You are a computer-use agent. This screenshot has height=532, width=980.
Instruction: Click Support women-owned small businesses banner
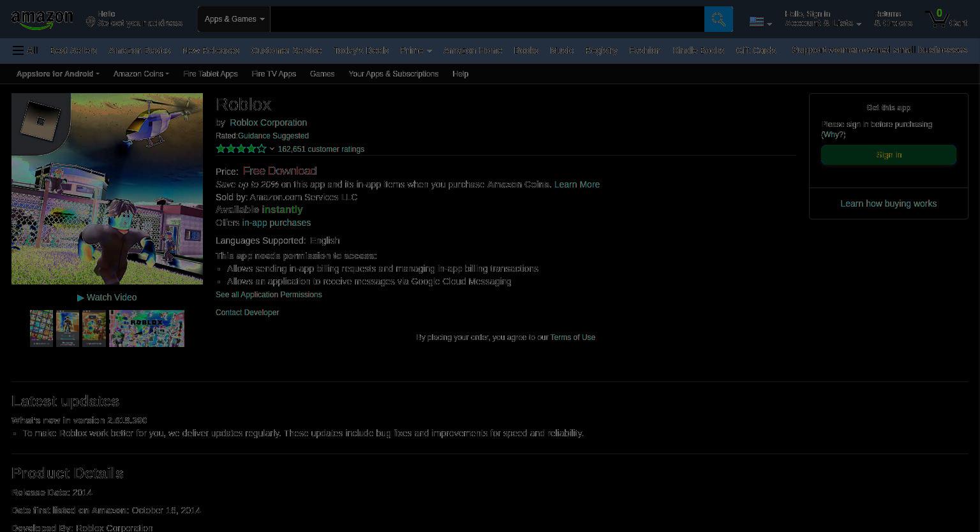pyautogui.click(x=879, y=50)
